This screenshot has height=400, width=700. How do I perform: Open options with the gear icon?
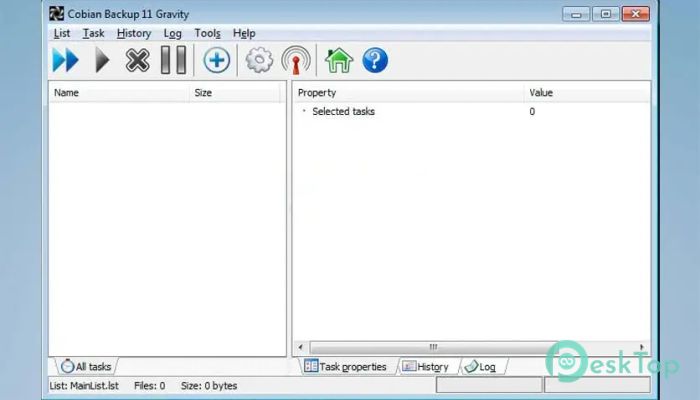pyautogui.click(x=259, y=60)
